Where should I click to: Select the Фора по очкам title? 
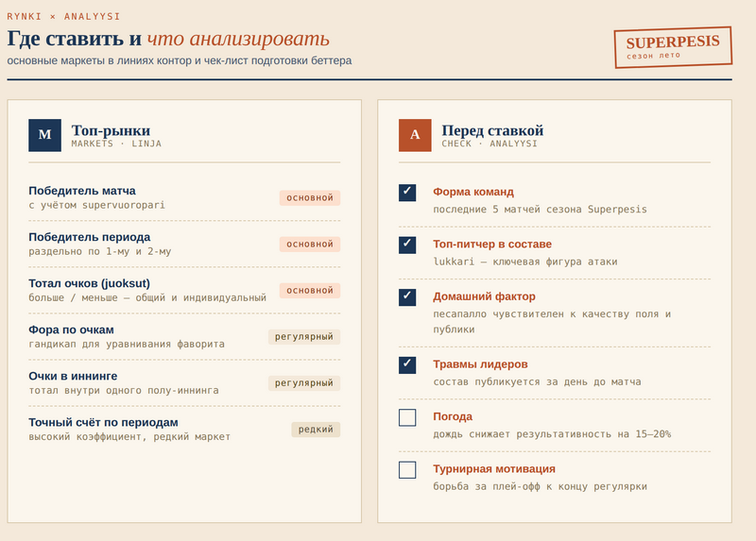[72, 330]
